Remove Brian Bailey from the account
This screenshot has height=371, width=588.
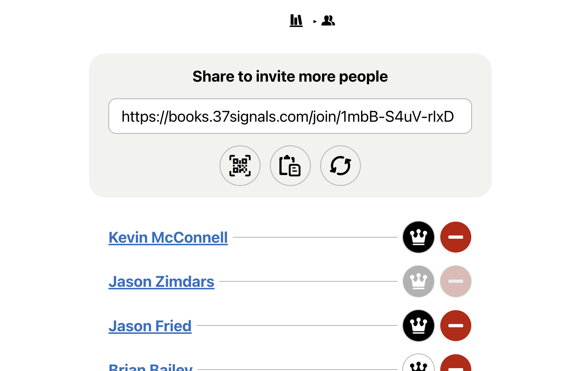coord(456,364)
